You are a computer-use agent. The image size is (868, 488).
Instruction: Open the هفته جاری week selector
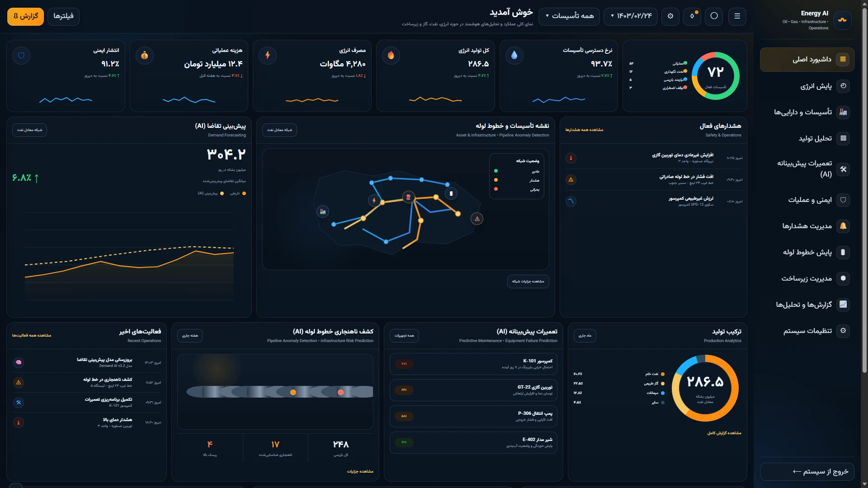click(190, 336)
